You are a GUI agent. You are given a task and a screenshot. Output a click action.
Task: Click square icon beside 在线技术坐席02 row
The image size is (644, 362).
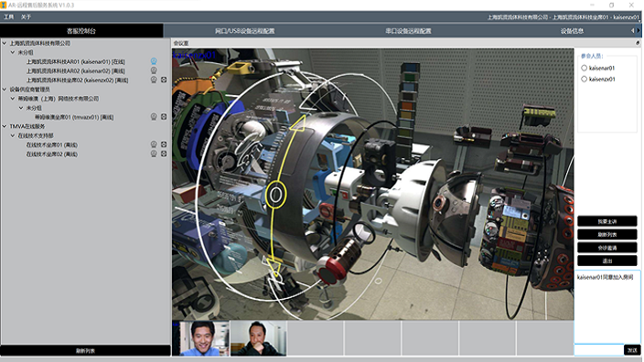click(x=164, y=154)
